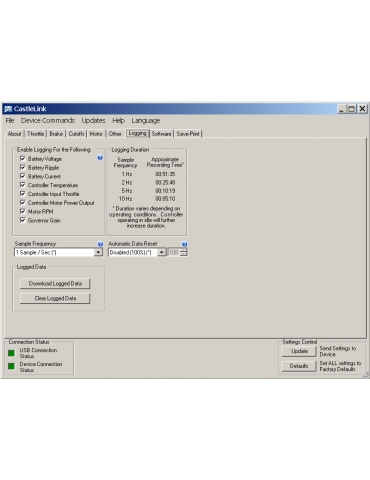Screen dimensions: 370x480
Task: Open the Automatic Data Reset dropdown
Action: pos(162,253)
